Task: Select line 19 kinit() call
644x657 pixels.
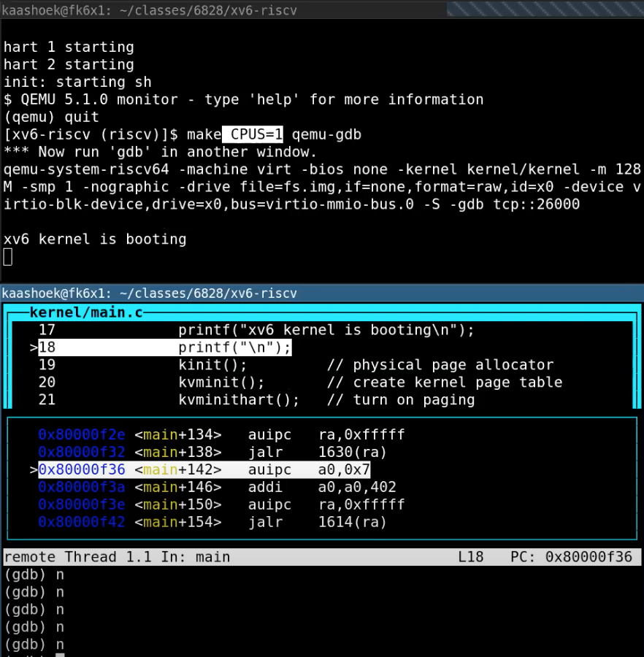Action: [x=212, y=365]
